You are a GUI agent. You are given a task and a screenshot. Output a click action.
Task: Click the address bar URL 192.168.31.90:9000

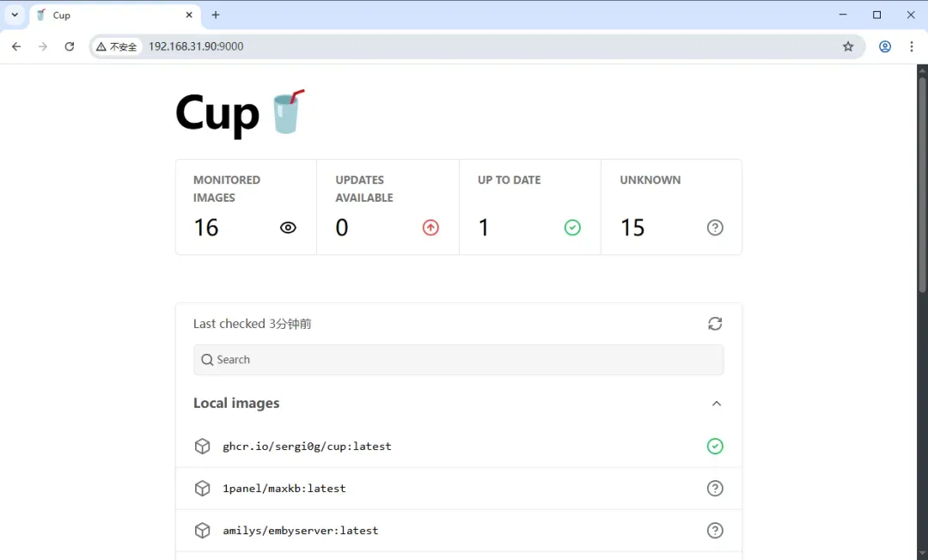pyautogui.click(x=196, y=46)
